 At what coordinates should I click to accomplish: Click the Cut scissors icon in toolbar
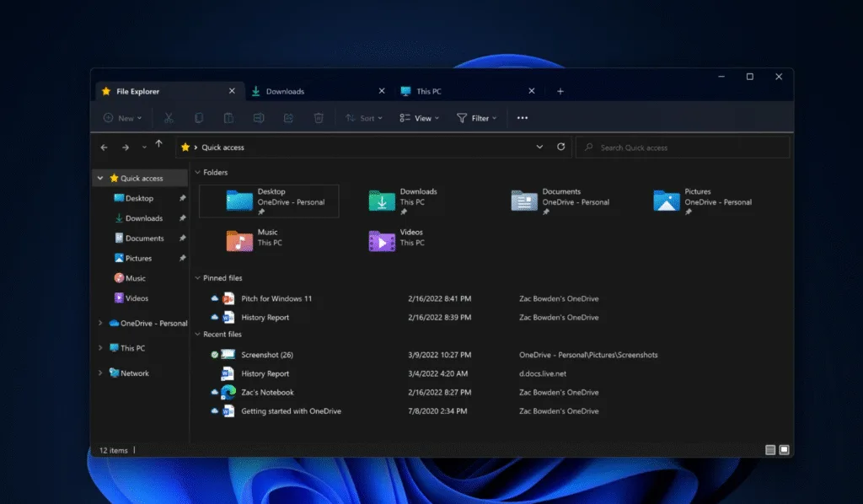click(169, 118)
